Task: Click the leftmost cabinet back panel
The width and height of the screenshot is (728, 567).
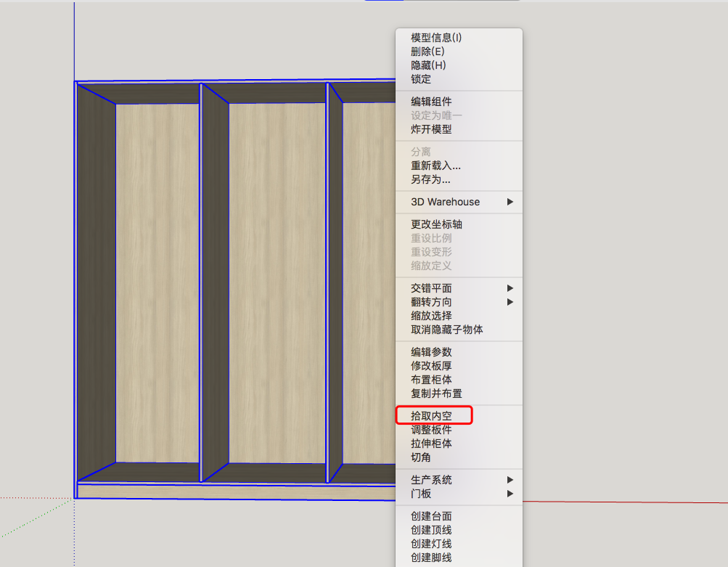Action: [158, 283]
